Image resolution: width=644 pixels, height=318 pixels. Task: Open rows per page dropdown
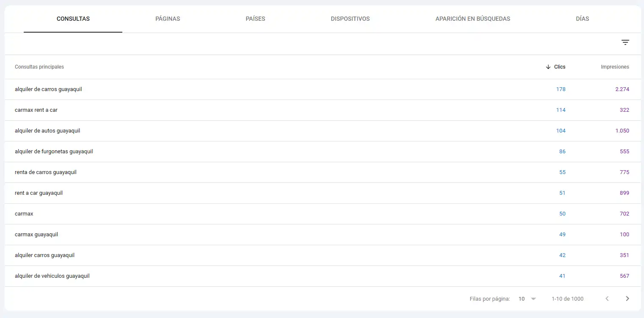527,299
